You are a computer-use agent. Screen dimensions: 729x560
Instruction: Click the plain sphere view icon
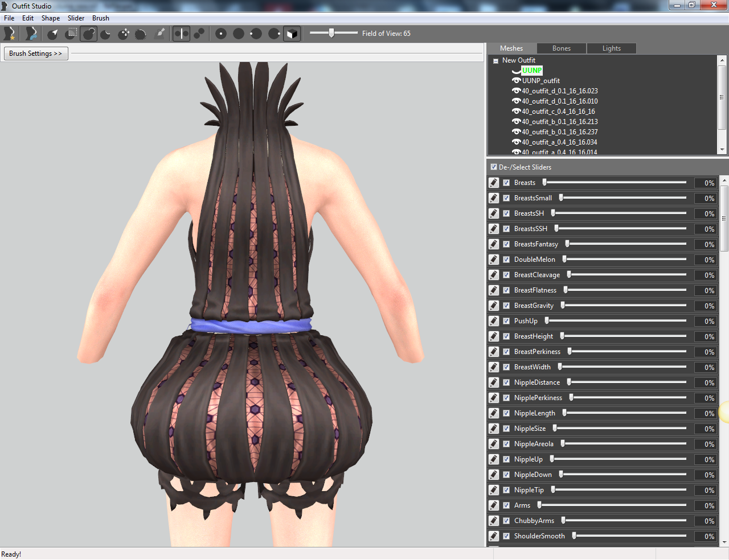pos(239,34)
